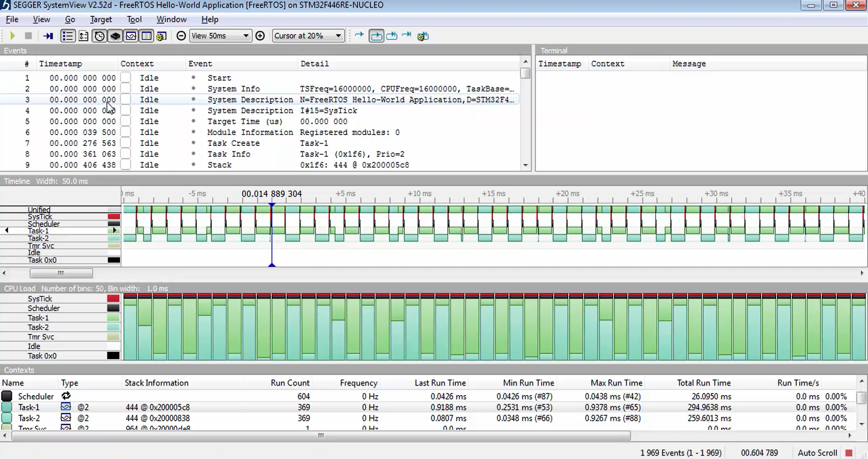
Task: Open the Window menu
Action: pos(171,19)
